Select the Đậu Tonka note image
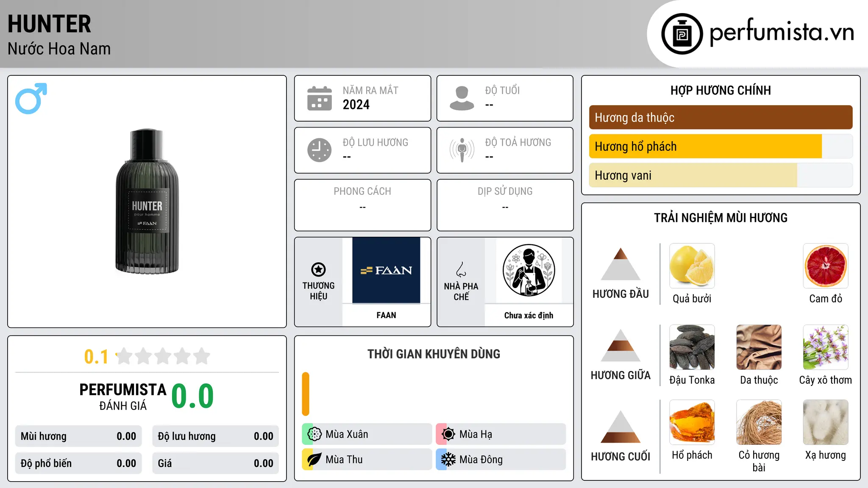 [692, 347]
